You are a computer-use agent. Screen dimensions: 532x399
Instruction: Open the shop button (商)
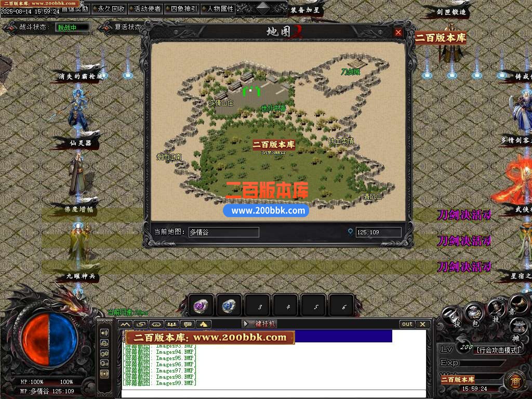[x=515, y=381]
